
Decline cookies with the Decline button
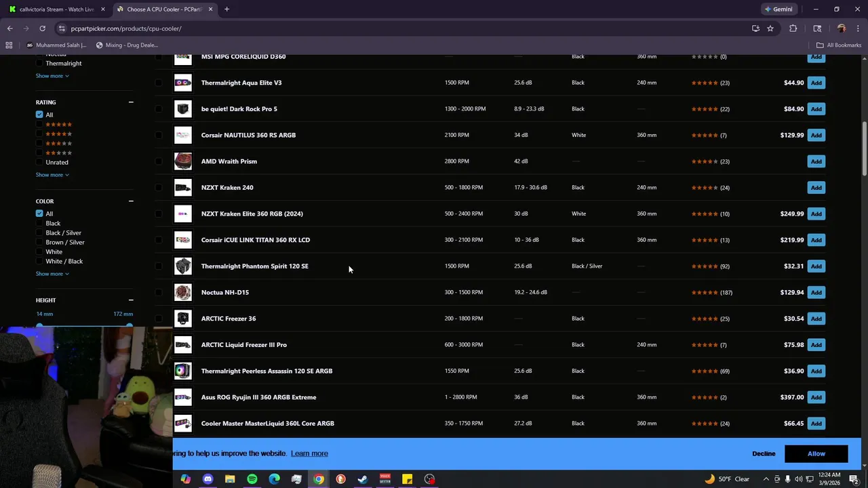764,453
